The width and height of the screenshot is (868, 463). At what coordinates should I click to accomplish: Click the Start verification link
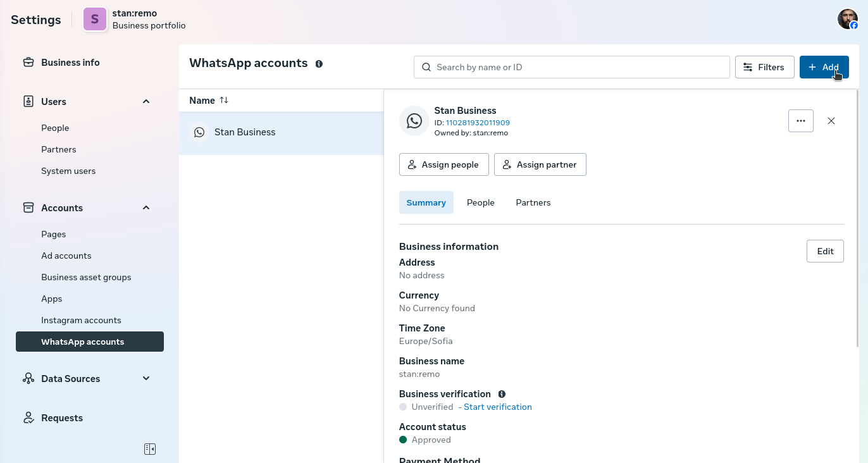point(497,407)
